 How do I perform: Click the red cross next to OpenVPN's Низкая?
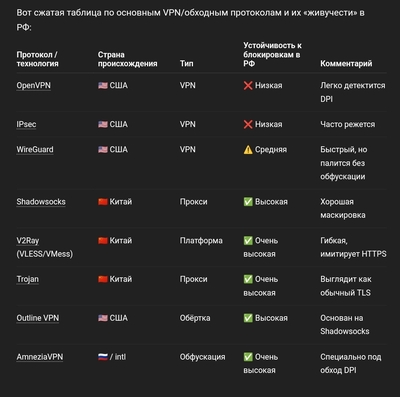(248, 86)
